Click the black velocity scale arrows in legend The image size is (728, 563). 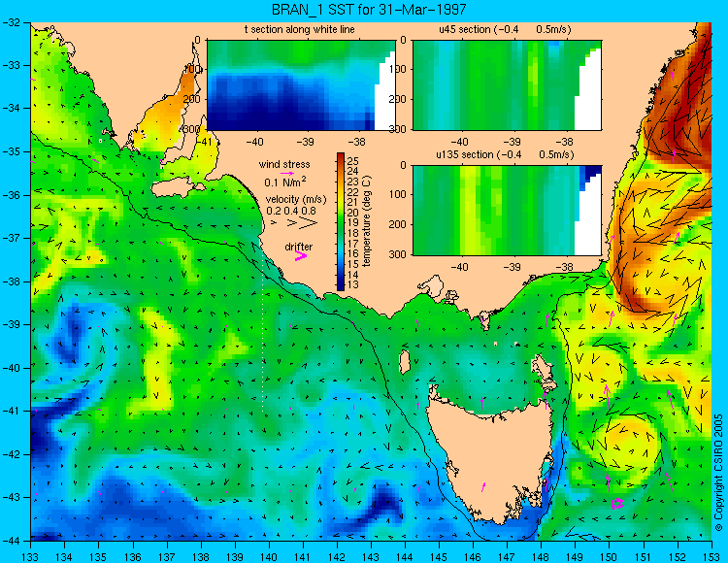click(x=295, y=223)
